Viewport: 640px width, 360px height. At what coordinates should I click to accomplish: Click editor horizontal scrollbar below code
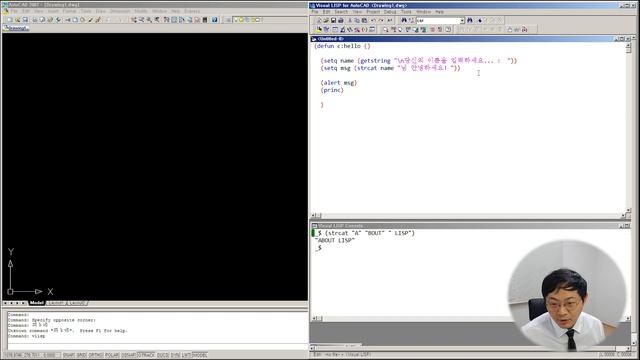[469, 216]
